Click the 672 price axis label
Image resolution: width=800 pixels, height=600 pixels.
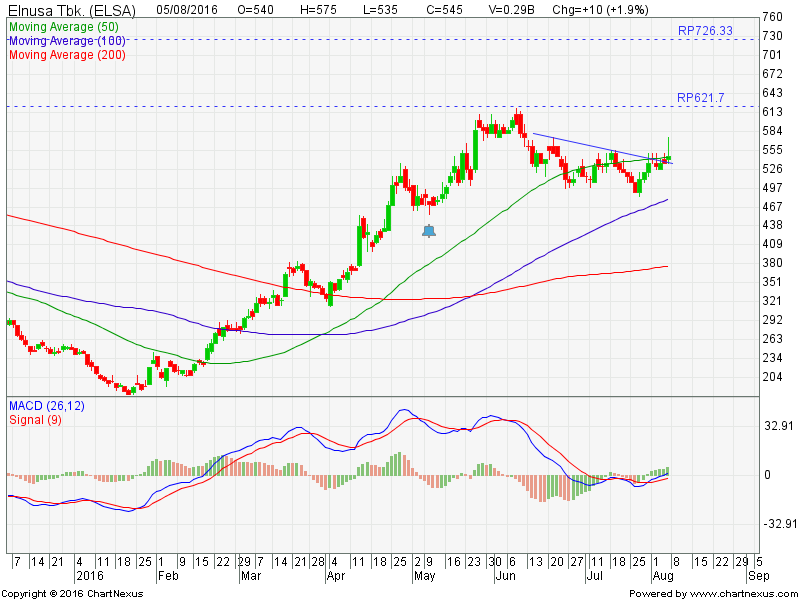coord(772,74)
